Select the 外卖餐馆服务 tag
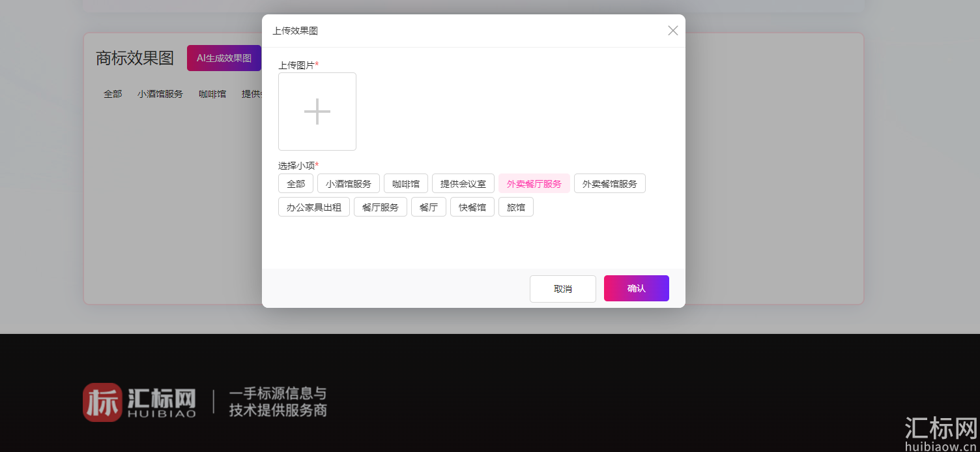The image size is (980, 452). coord(610,183)
